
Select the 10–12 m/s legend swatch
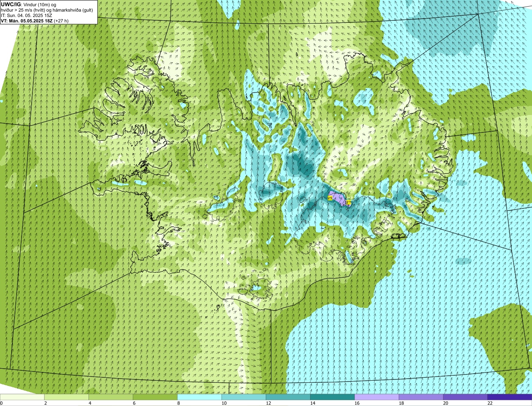pyautogui.click(x=244, y=397)
